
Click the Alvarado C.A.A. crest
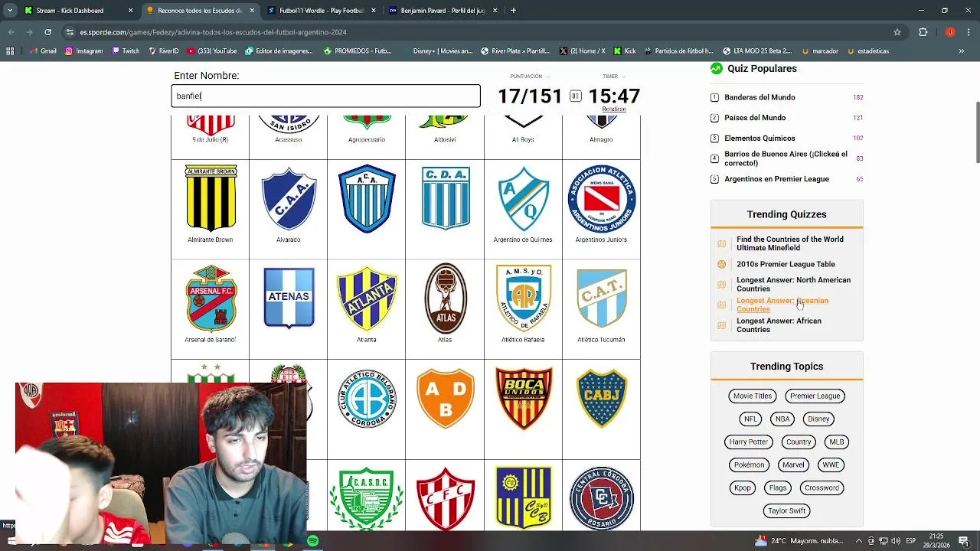(289, 198)
